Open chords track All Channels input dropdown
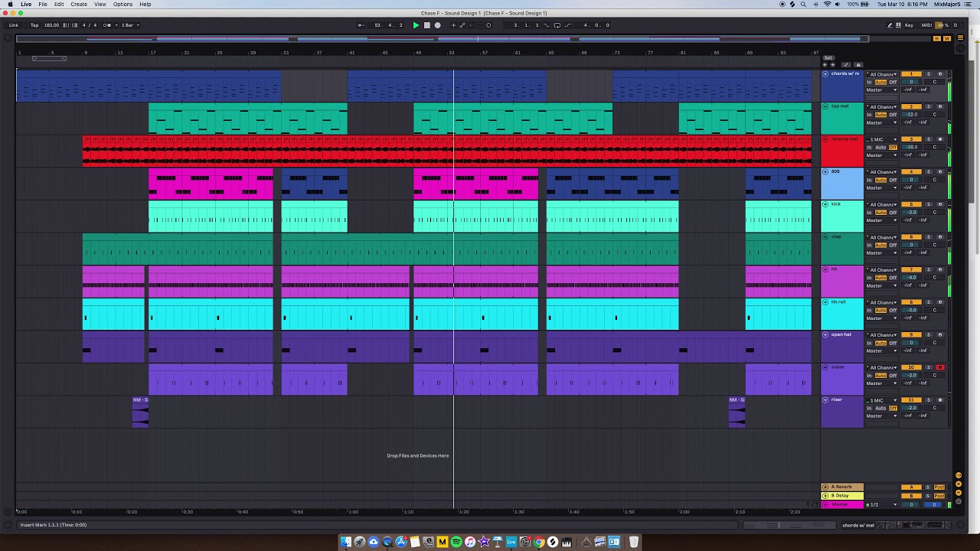Screen dimensions: 980x551 [881, 74]
